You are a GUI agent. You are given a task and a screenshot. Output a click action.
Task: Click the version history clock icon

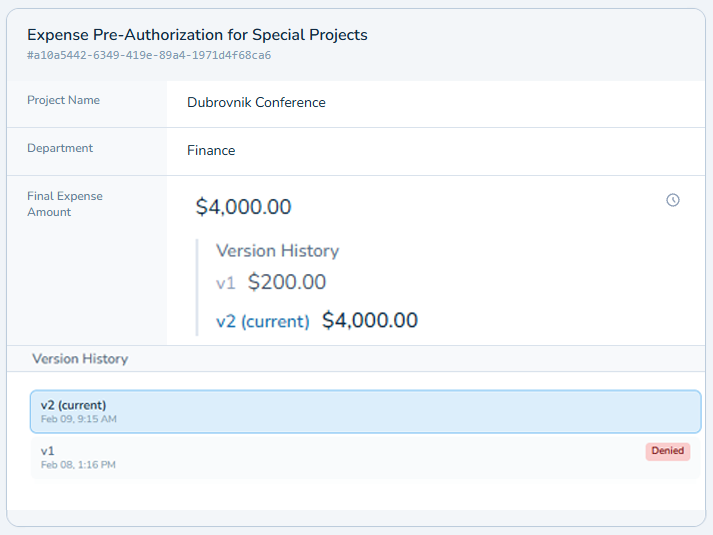[673, 200]
